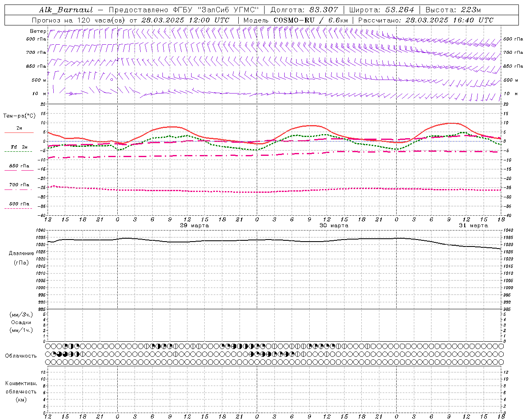The width and height of the screenshot is (525, 420).
Task: Click the 'Высота: 223м' elevation value
Action: 453,10
